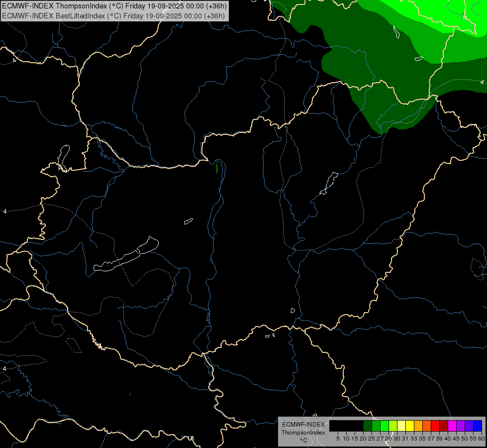
Task: Click the legend tick value 60
Action: pos(482,439)
